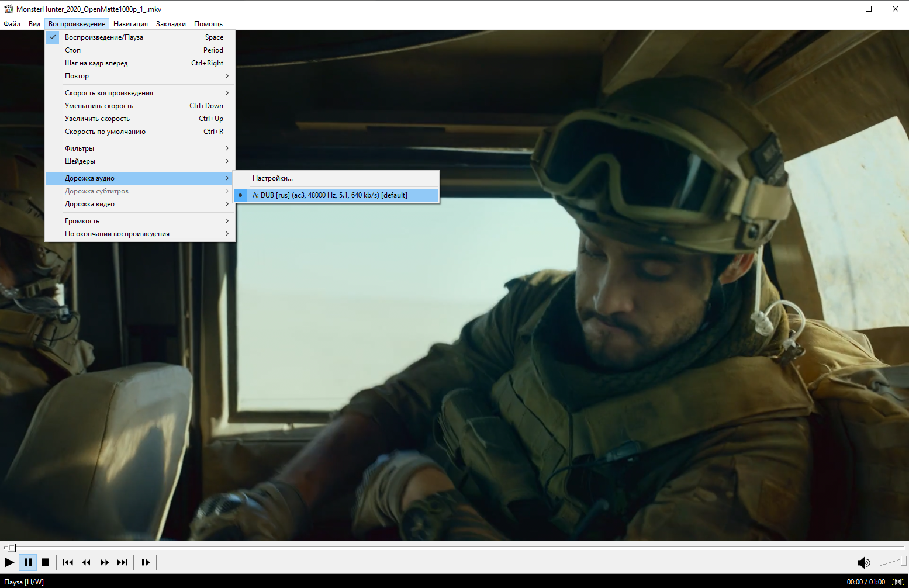
Task: Select Шаг на кадр вперед
Action: [x=140, y=63]
